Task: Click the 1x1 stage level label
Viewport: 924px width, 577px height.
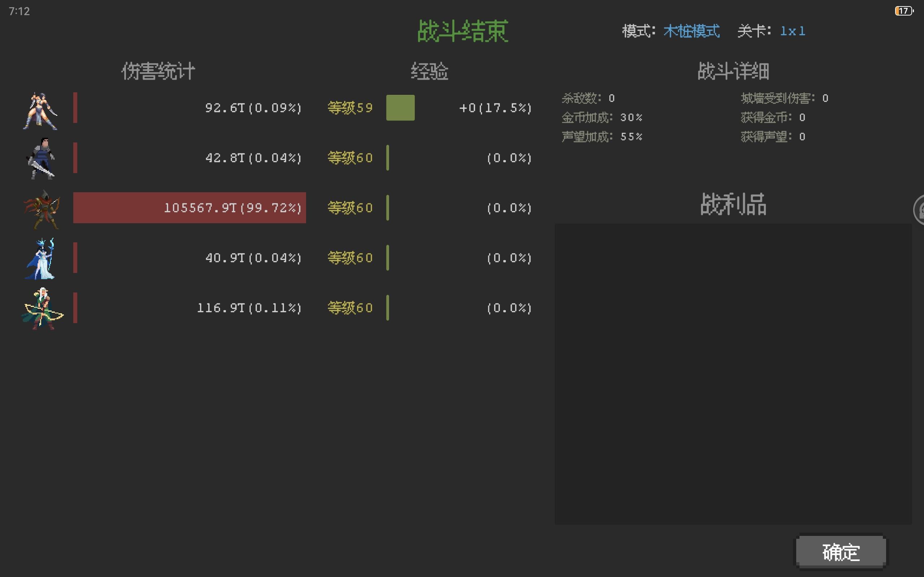Action: pyautogui.click(x=792, y=31)
